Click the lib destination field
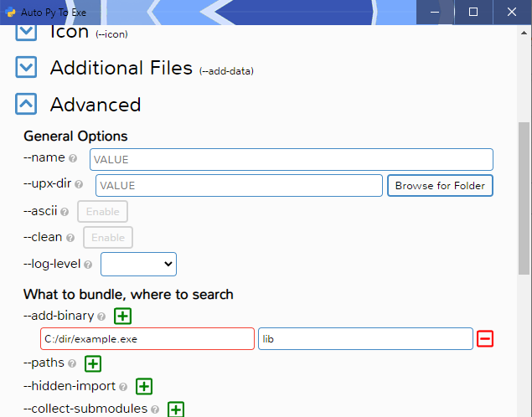The height and width of the screenshot is (417, 532). (x=365, y=338)
